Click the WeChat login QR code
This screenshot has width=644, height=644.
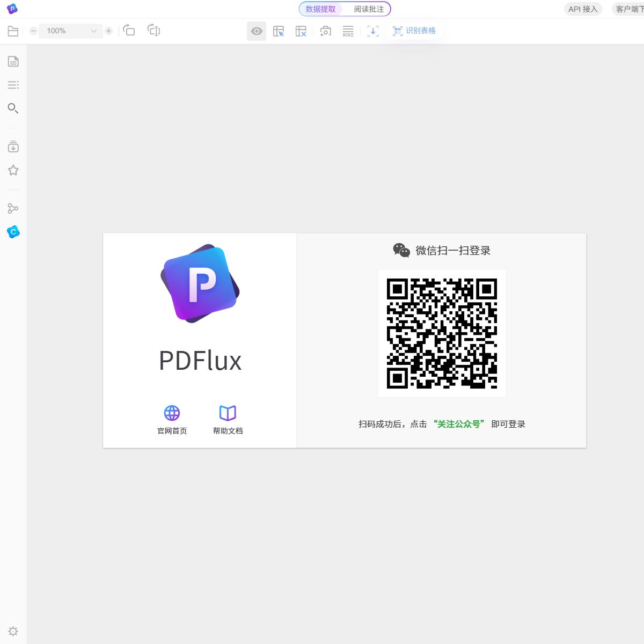tap(442, 333)
